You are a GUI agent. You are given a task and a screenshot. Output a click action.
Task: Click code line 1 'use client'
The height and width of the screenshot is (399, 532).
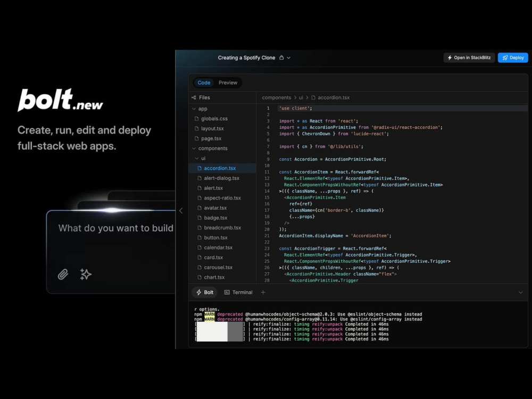click(295, 108)
